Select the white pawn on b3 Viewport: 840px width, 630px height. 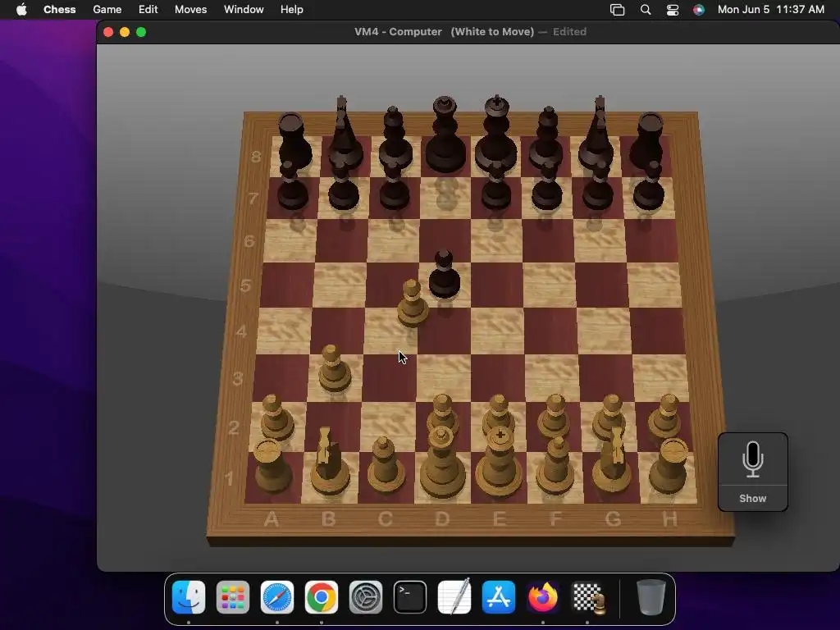tap(335, 368)
